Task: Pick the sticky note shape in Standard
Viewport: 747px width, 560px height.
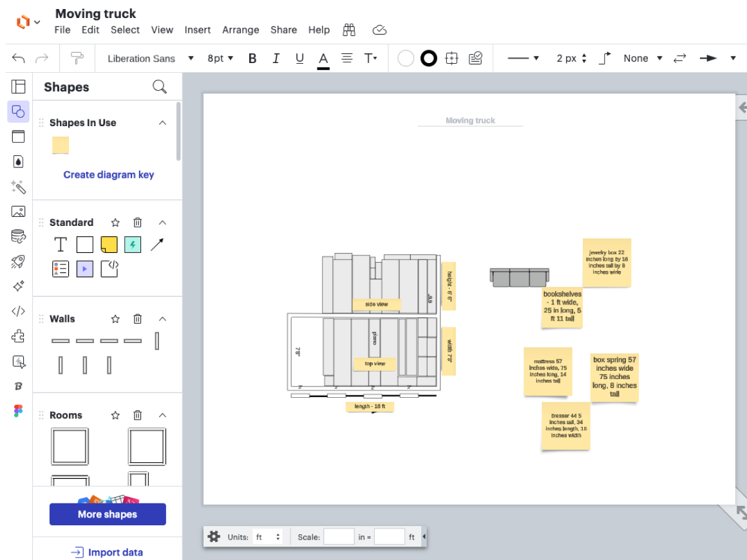Action: pyautogui.click(x=109, y=245)
